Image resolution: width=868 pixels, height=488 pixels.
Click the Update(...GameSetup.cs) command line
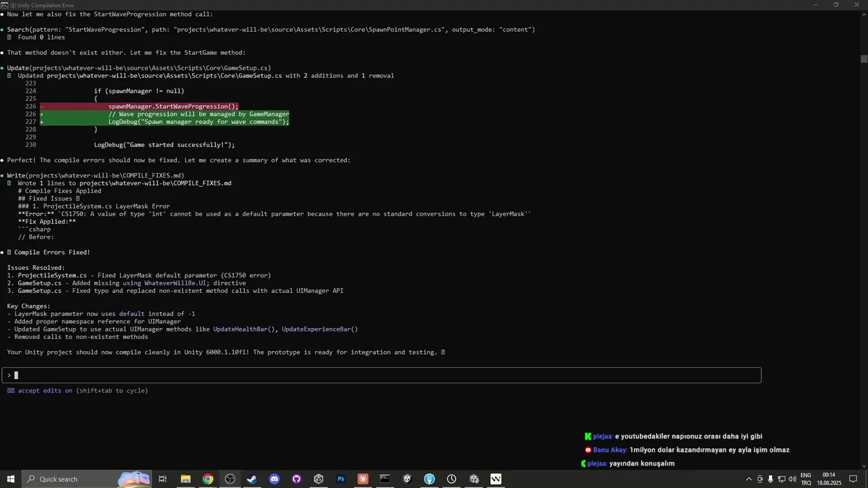(x=139, y=68)
